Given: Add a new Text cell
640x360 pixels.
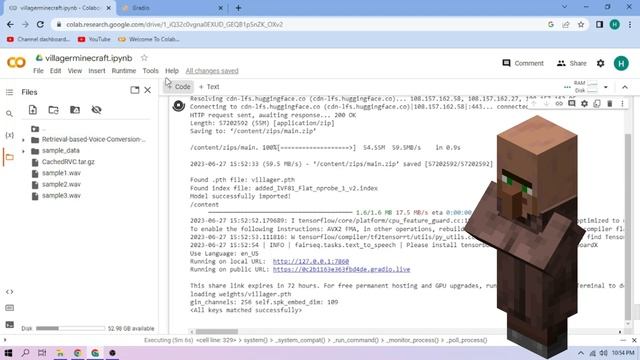Looking at the screenshot, I should pos(209,87).
